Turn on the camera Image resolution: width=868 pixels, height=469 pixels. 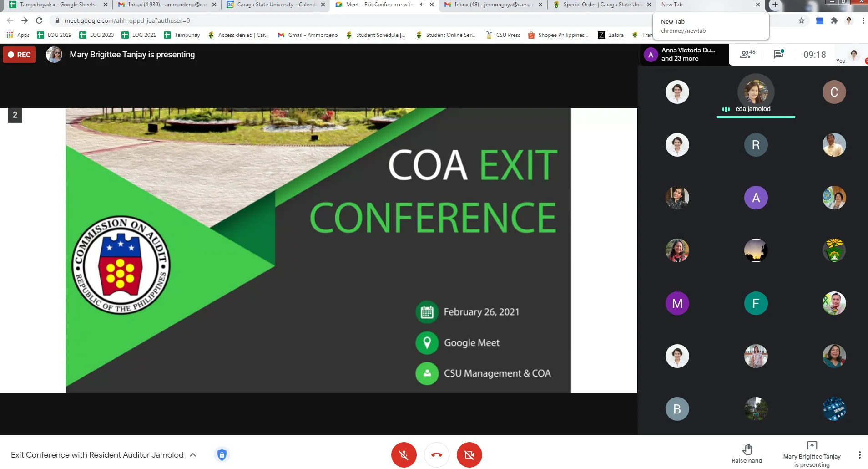click(469, 454)
